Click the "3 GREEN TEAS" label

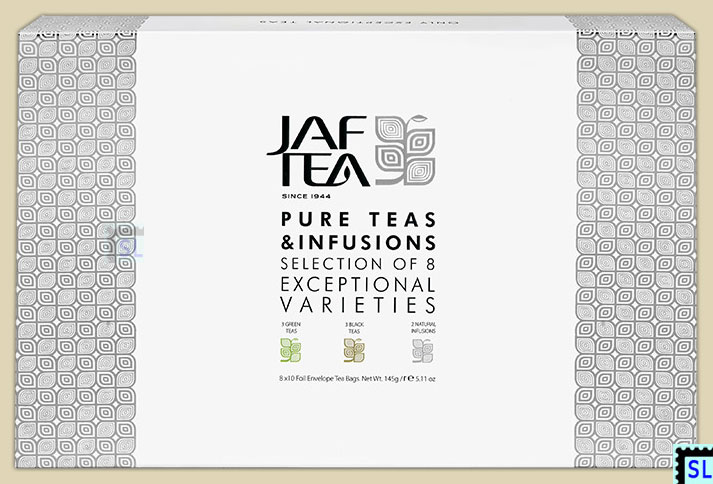click(x=289, y=329)
